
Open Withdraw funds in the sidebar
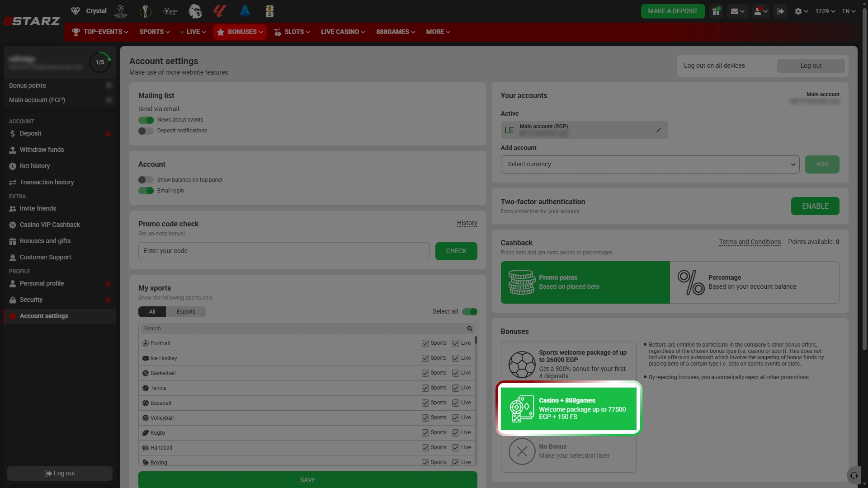(x=60, y=150)
